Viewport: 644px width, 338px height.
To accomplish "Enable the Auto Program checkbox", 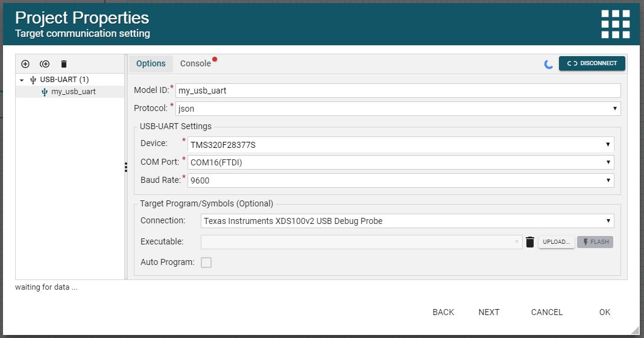I will (206, 263).
